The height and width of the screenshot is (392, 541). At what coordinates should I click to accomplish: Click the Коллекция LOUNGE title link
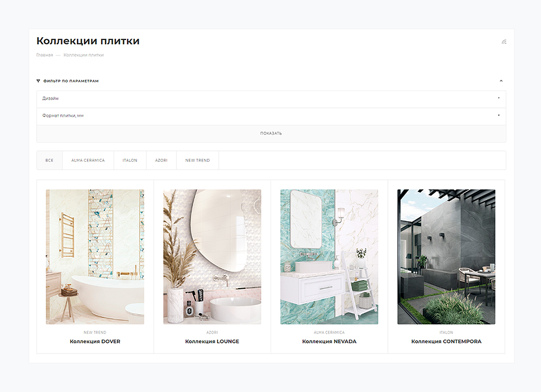click(212, 342)
